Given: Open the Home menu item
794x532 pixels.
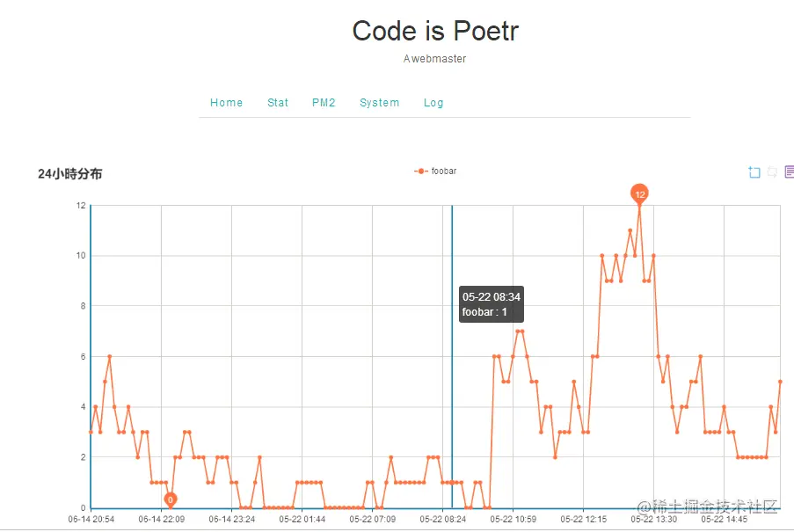Looking at the screenshot, I should pyautogui.click(x=226, y=103).
